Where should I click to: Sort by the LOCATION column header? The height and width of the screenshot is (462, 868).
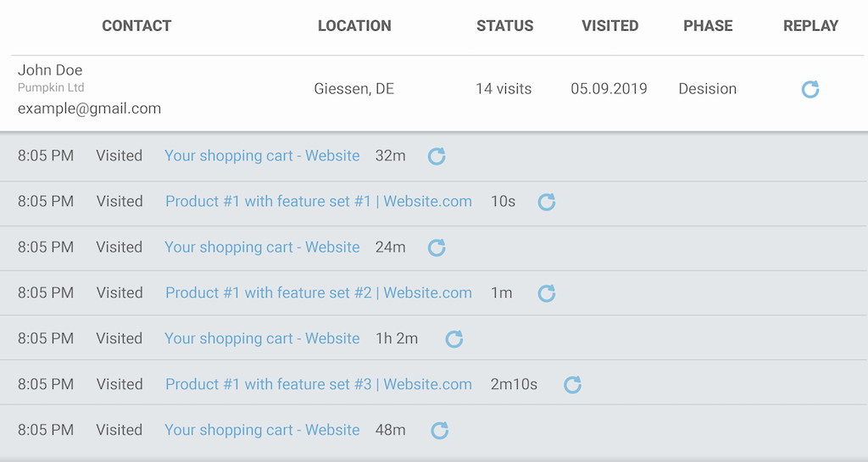coord(354,25)
